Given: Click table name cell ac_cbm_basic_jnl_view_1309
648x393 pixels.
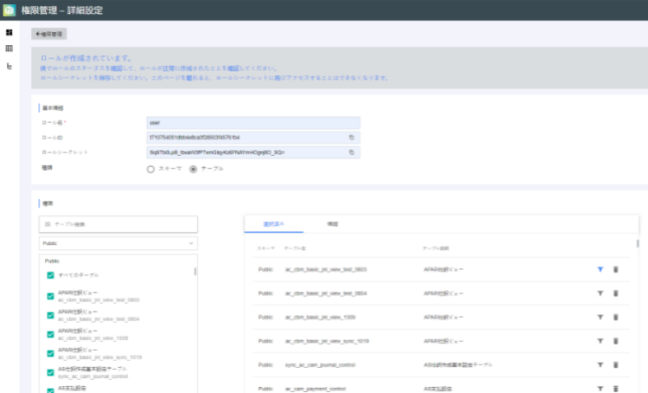Looking at the screenshot, I should 320,317.
